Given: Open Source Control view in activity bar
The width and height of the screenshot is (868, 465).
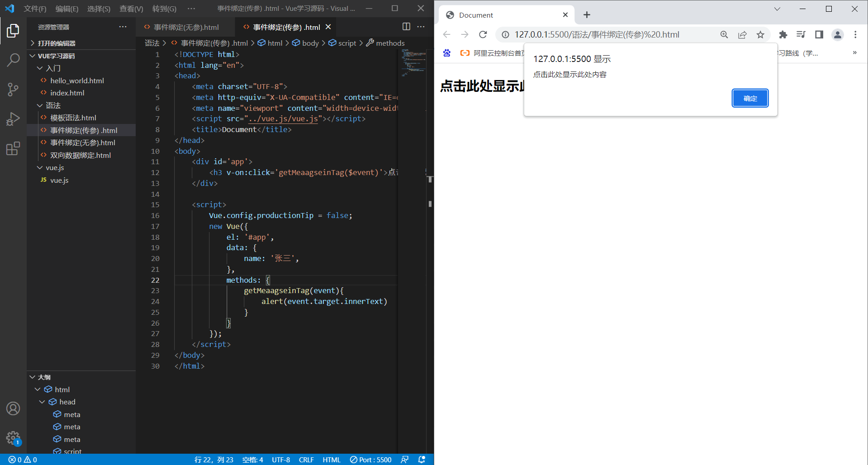Looking at the screenshot, I should 13,89.
